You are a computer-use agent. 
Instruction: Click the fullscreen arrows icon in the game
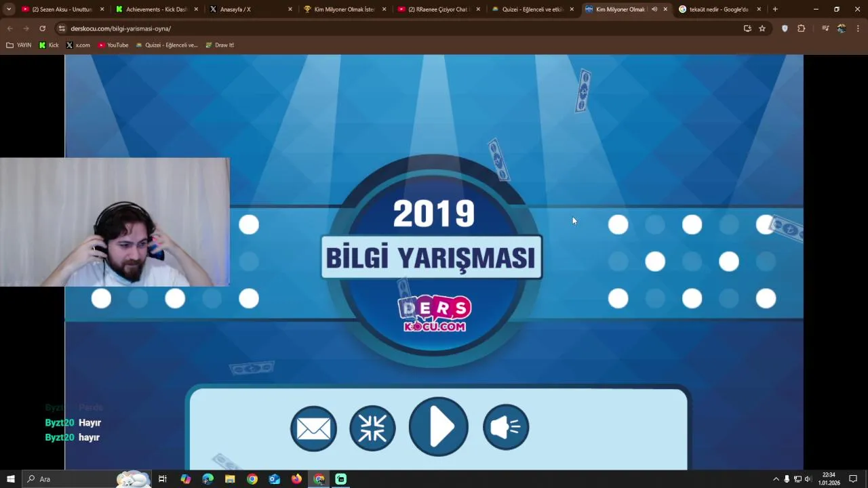[x=372, y=428]
